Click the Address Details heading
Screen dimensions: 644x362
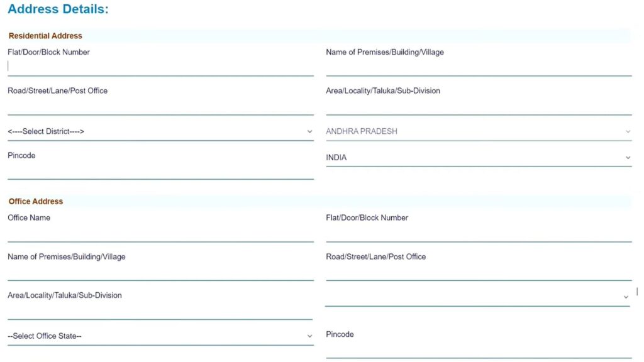point(58,9)
